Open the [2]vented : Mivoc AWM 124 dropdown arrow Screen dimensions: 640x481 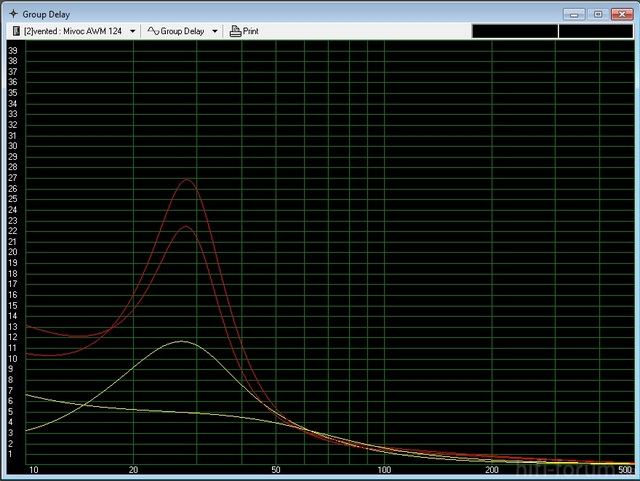click(x=133, y=31)
